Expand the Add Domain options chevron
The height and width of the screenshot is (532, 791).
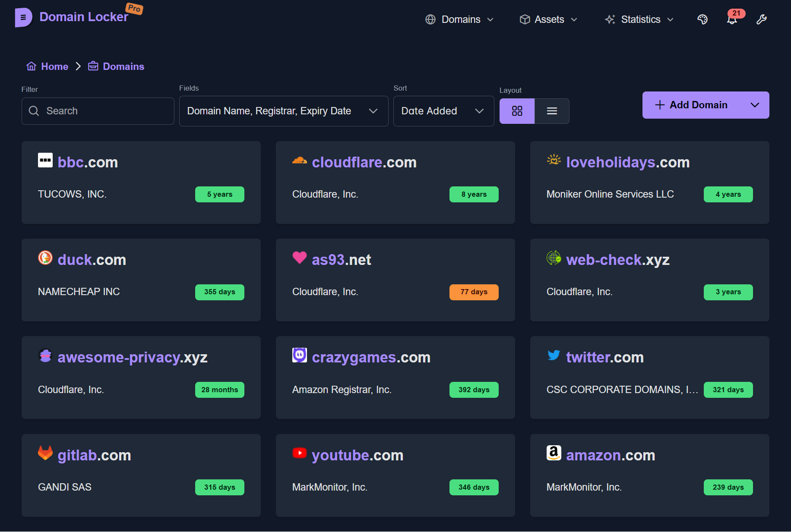tap(755, 105)
